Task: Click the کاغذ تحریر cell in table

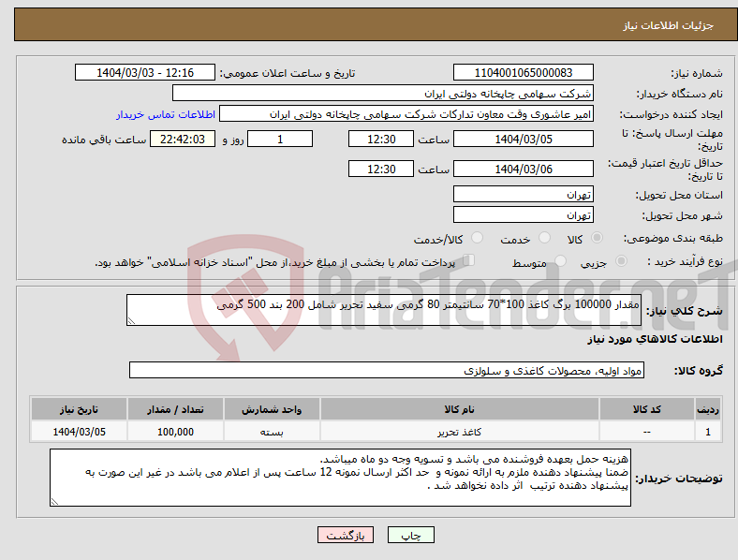Action: pyautogui.click(x=459, y=432)
